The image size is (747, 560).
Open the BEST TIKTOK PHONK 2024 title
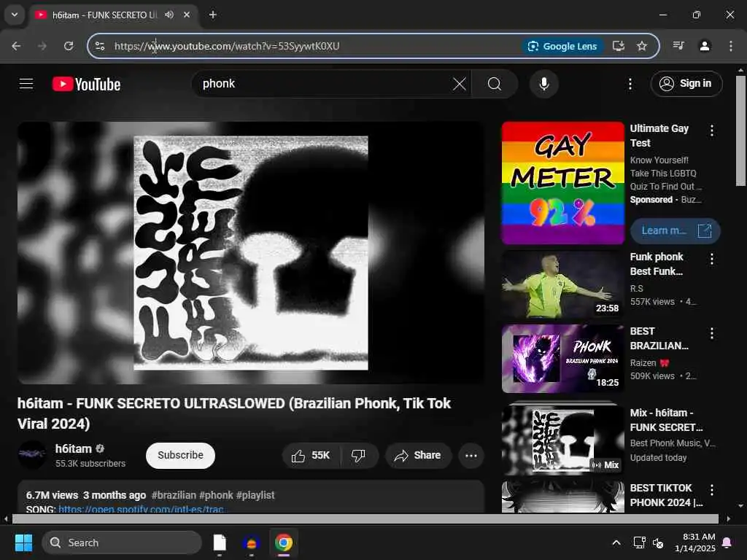click(x=666, y=495)
